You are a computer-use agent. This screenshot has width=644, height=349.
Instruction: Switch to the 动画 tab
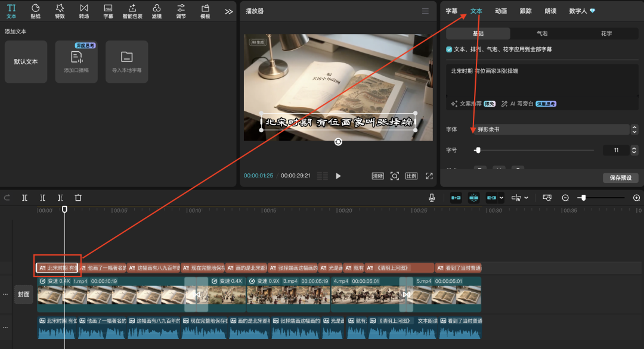click(x=501, y=11)
